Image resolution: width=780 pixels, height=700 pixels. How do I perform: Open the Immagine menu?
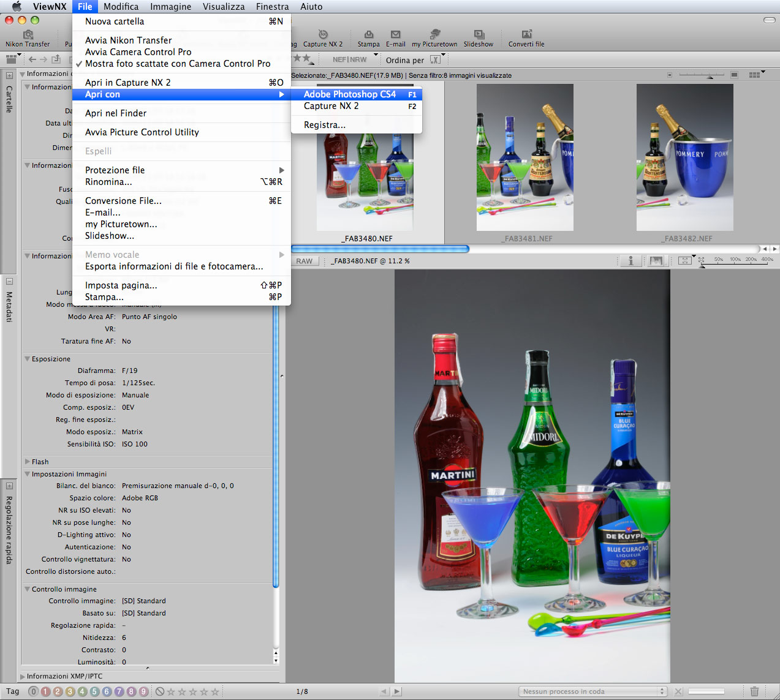[170, 7]
